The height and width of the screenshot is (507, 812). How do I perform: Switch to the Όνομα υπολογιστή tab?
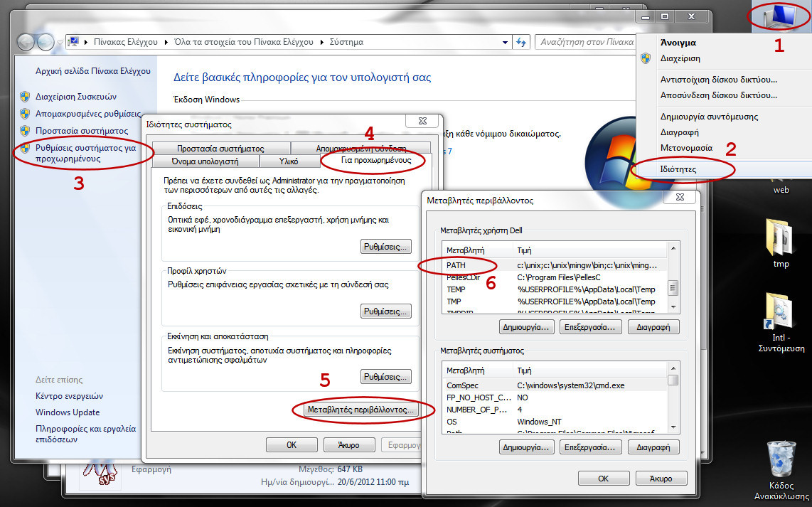(x=205, y=161)
